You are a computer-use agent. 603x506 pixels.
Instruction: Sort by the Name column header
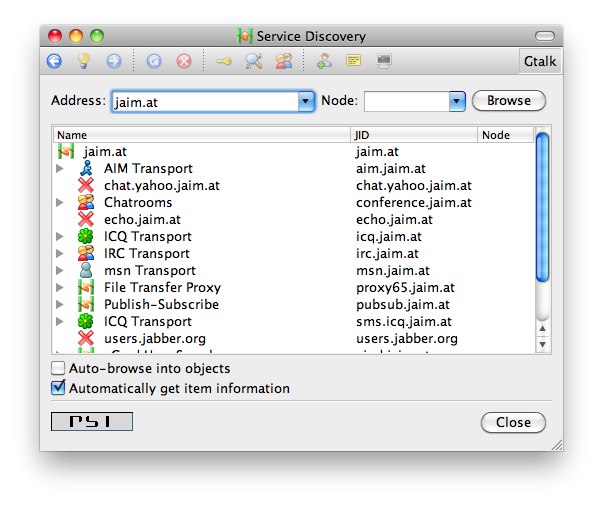tap(202, 135)
